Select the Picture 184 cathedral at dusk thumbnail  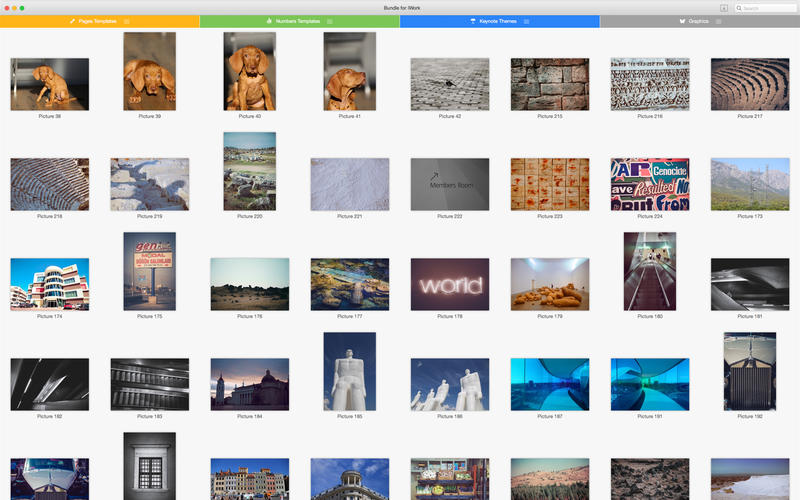(x=249, y=384)
